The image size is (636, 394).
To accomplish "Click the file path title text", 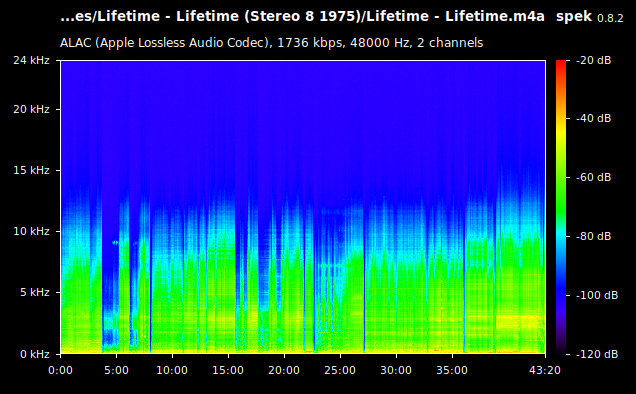I will click(302, 17).
